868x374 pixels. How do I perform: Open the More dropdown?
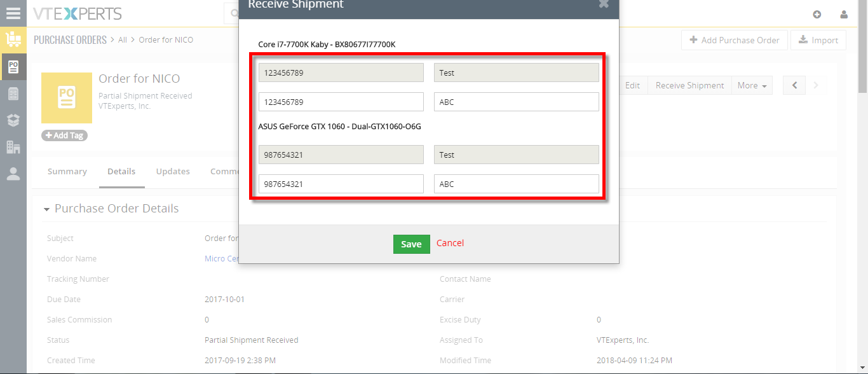tap(752, 85)
